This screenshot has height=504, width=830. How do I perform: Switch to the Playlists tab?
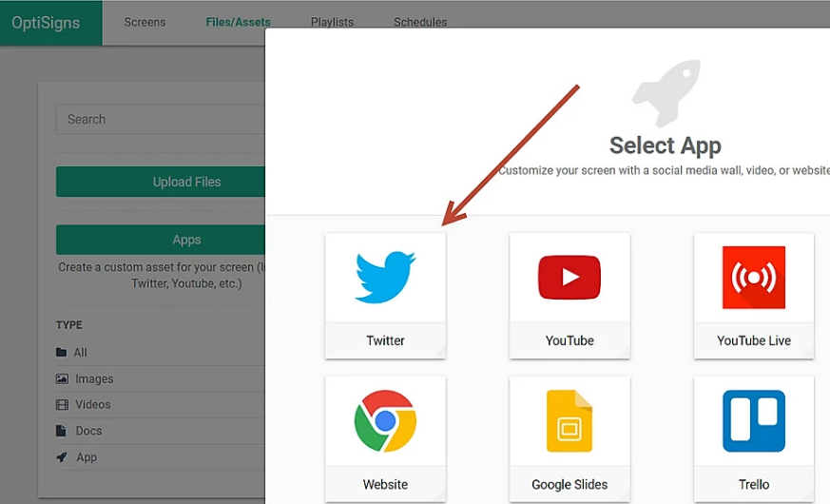[332, 22]
